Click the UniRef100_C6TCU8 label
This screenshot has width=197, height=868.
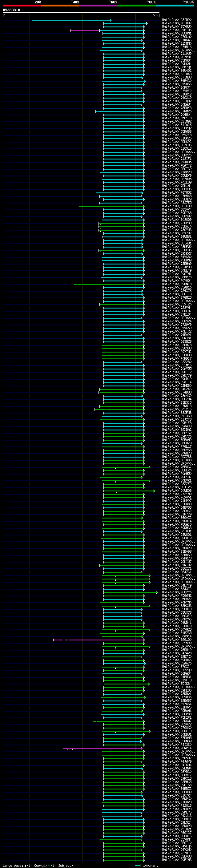click(x=177, y=206)
